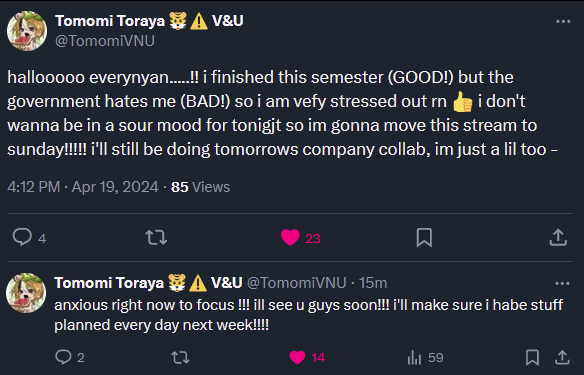
Task: Open @TomomiVNU handle under main author name
Action: click(x=105, y=41)
